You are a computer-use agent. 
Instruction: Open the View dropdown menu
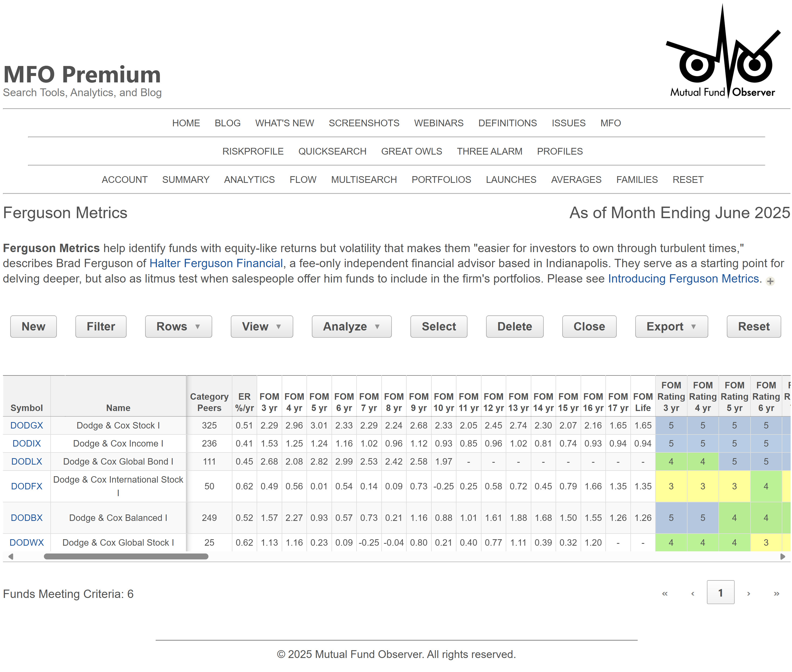(262, 326)
